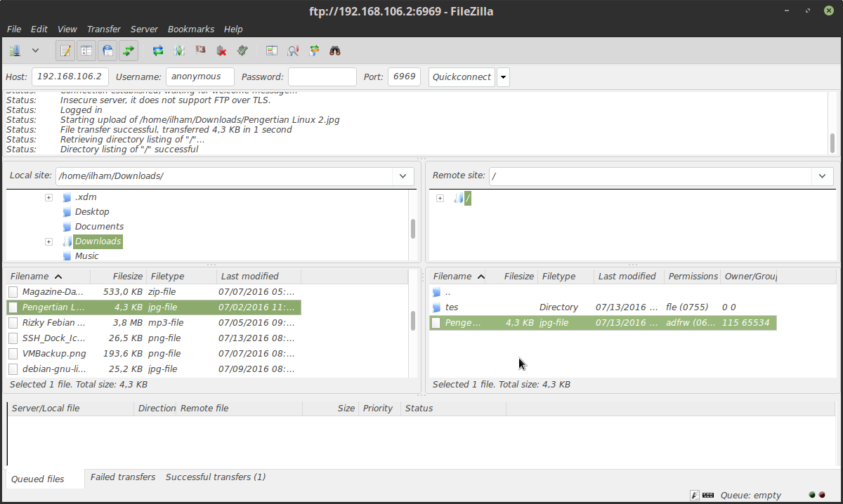The width and height of the screenshot is (843, 504).
Task: Toggle processing of the transfer queue
Action: 179,51
